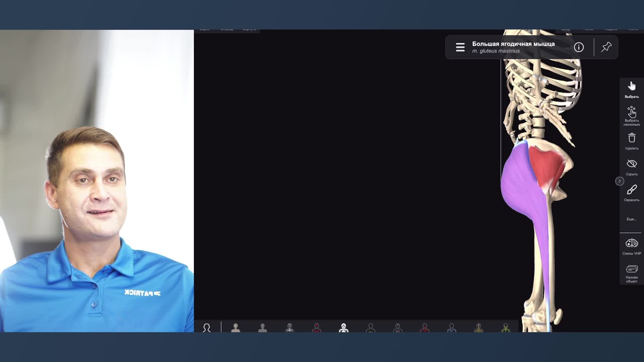The width and height of the screenshot is (644, 362).
Task: Toggle the skeletal system layer
Action: point(343,327)
